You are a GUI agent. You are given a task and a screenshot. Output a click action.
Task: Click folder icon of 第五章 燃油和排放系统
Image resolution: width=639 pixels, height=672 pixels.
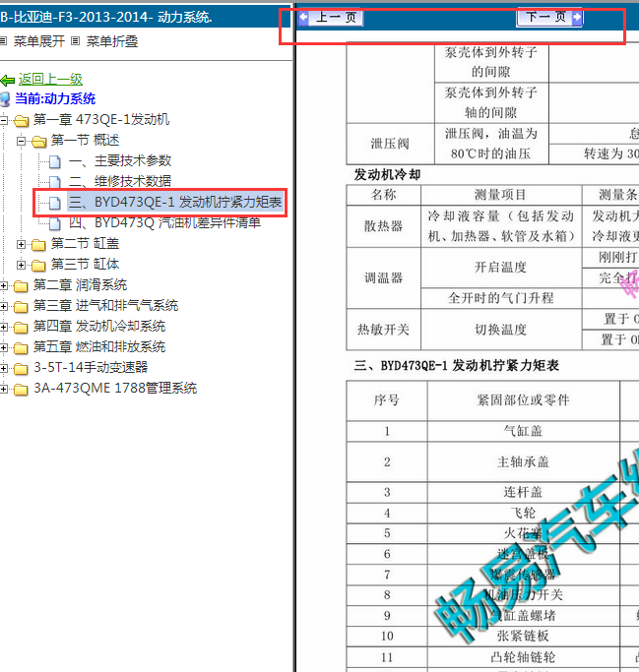[x=21, y=348]
